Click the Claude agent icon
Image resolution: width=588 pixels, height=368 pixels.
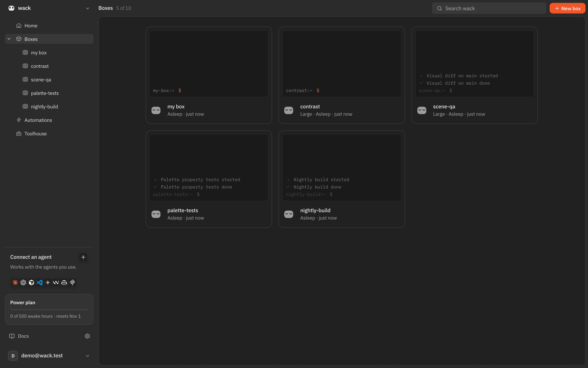coord(15,283)
